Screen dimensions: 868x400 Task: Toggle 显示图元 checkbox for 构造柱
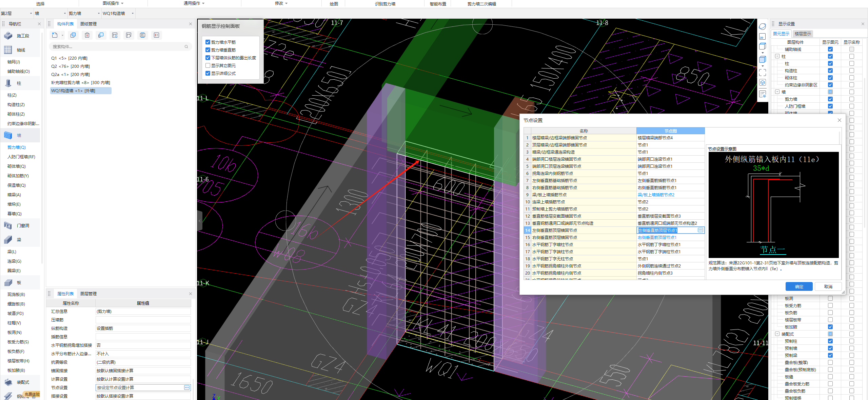pyautogui.click(x=830, y=71)
